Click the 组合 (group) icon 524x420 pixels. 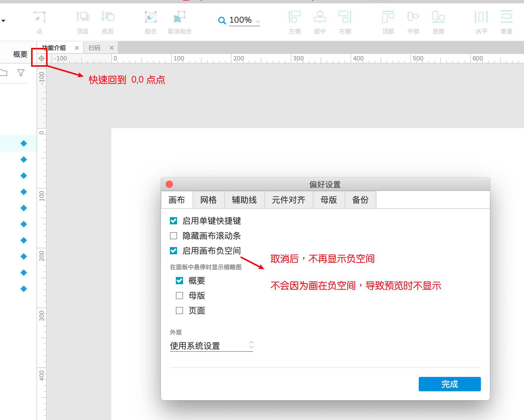tap(151, 17)
